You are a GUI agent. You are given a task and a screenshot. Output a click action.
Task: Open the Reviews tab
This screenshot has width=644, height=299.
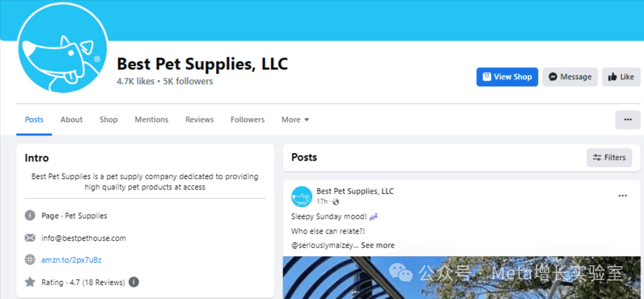tap(199, 119)
